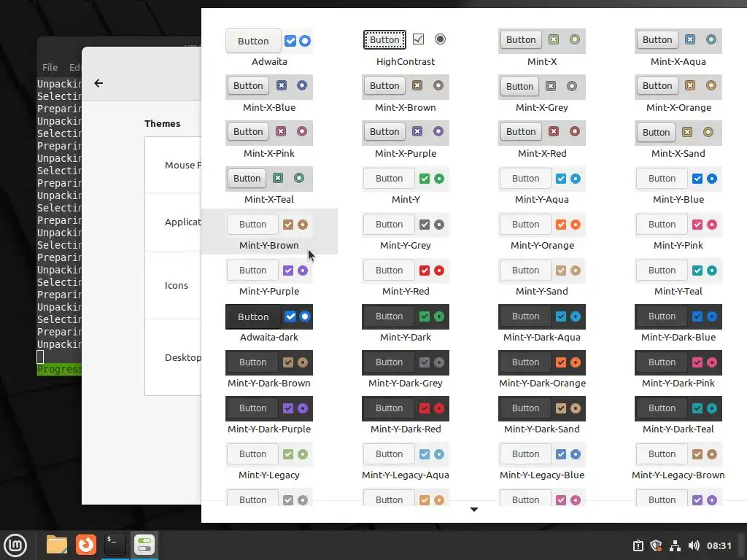This screenshot has width=747, height=560.
Task: Apply the Mint-X-Blue theme
Action: pyautogui.click(x=269, y=94)
